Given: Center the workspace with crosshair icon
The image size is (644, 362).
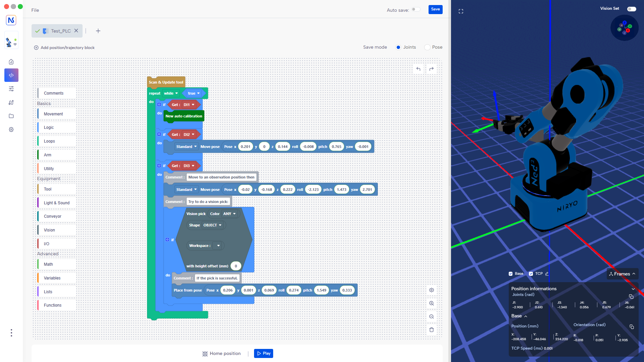Looking at the screenshot, I should click(x=432, y=290).
